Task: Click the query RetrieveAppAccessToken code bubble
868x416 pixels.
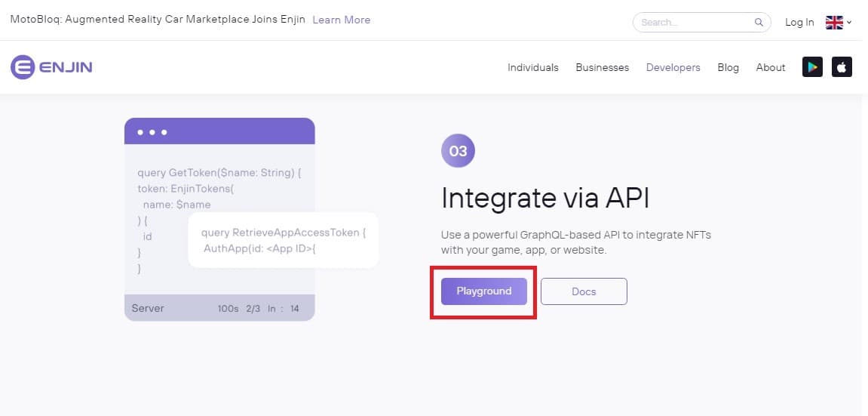Action: 284,240
